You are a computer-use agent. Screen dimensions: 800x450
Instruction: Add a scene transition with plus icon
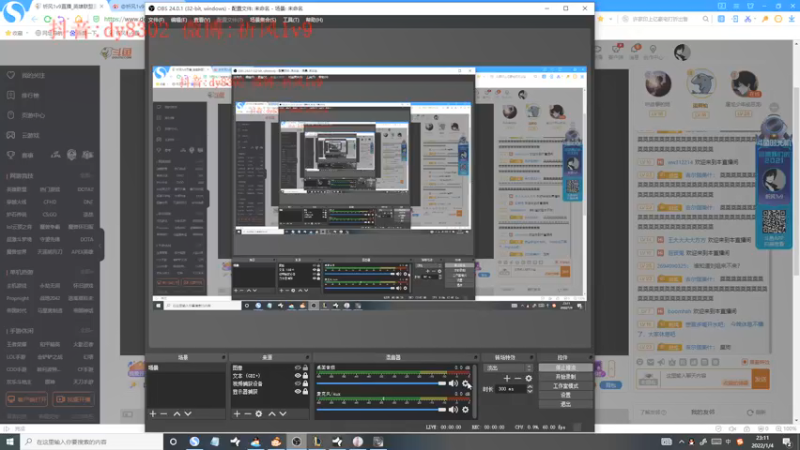(x=507, y=378)
